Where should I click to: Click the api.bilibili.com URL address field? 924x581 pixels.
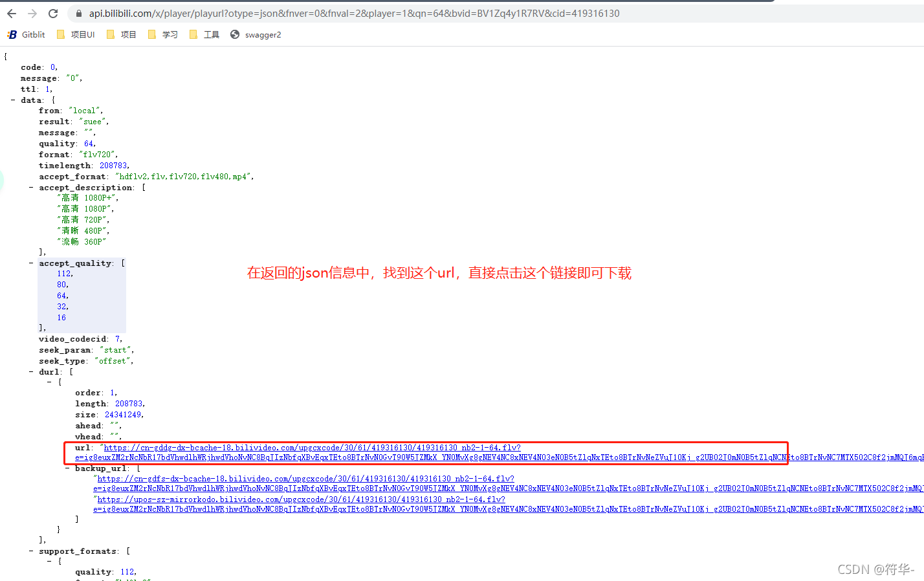pyautogui.click(x=354, y=14)
